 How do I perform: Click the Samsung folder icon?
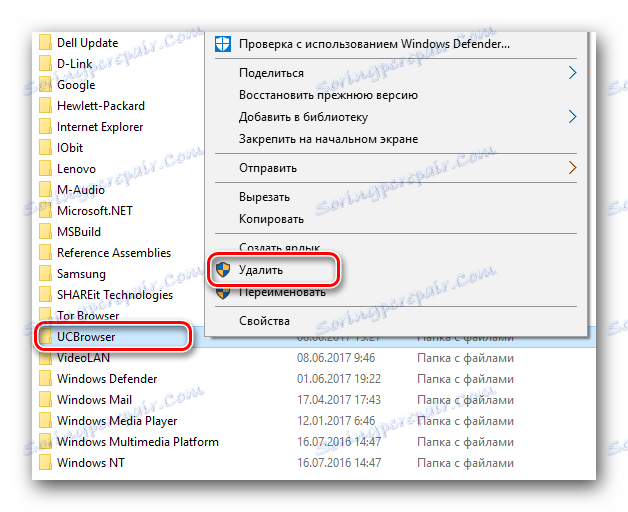click(x=45, y=274)
